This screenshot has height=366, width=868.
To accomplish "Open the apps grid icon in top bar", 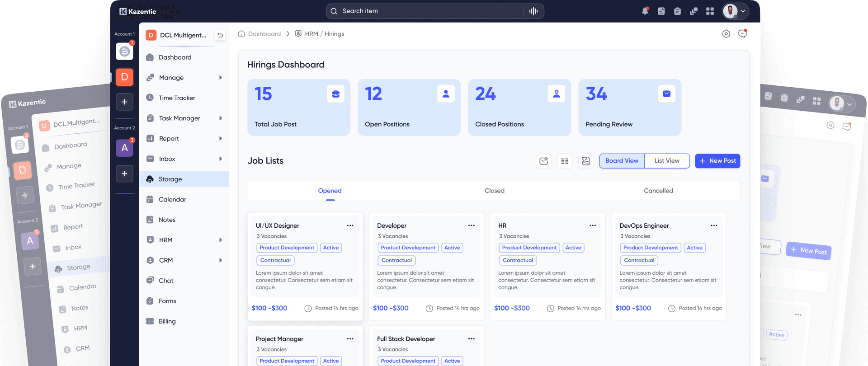I will click(710, 11).
